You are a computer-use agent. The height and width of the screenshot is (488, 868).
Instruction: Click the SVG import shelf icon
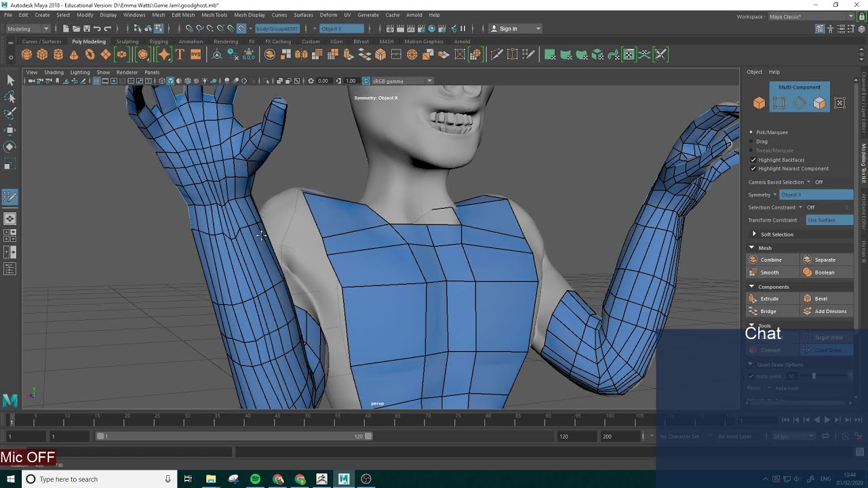(195, 55)
